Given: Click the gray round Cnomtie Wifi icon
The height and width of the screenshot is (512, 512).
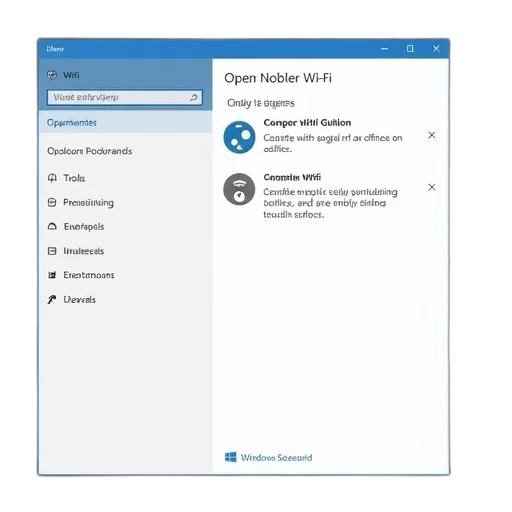Looking at the screenshot, I should point(239,189).
